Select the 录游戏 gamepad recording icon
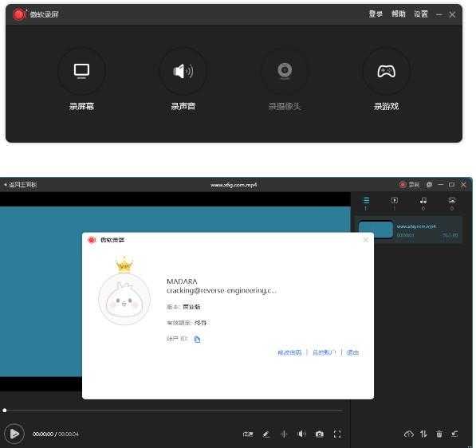The height and width of the screenshot is (448, 476). pyautogui.click(x=386, y=71)
